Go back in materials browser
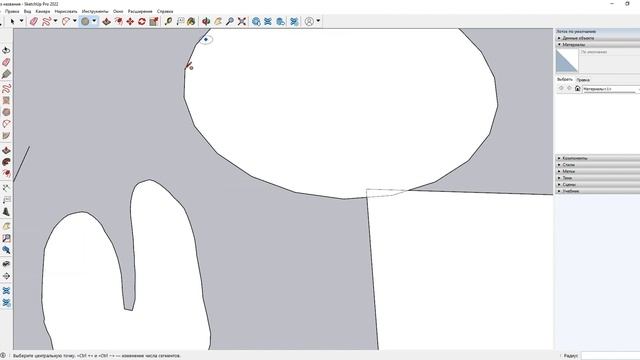 click(561, 88)
